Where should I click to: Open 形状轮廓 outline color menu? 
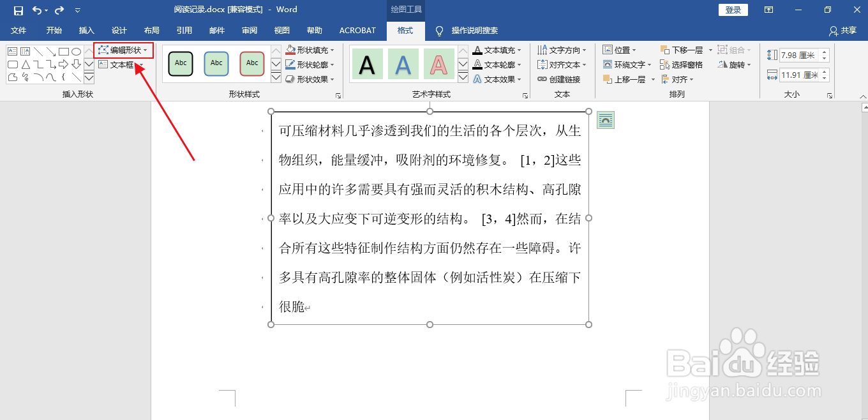tap(309, 64)
